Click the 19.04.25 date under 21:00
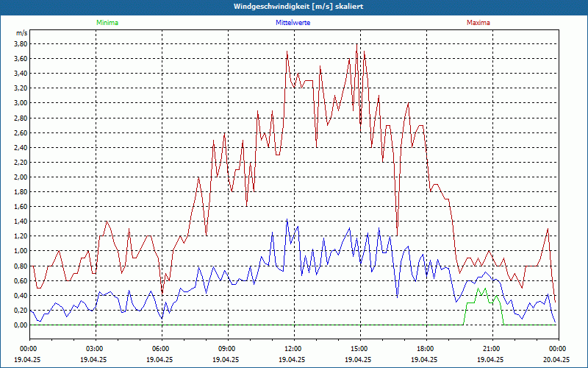This screenshot has height=368, width=588. coord(490,359)
